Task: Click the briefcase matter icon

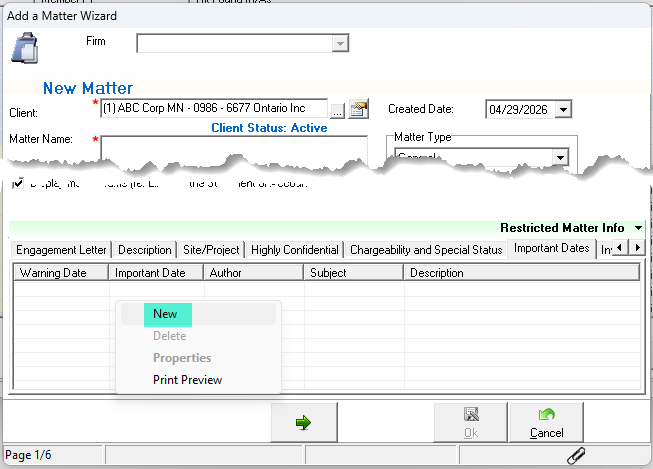Action: pos(25,48)
